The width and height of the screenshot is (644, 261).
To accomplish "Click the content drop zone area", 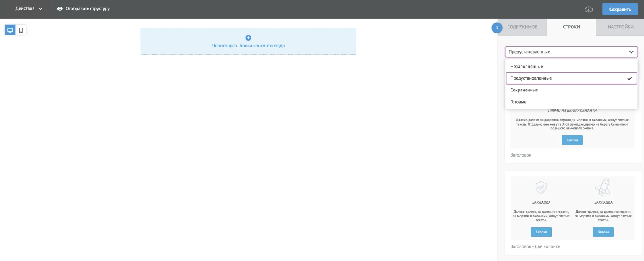I will coord(248,41).
